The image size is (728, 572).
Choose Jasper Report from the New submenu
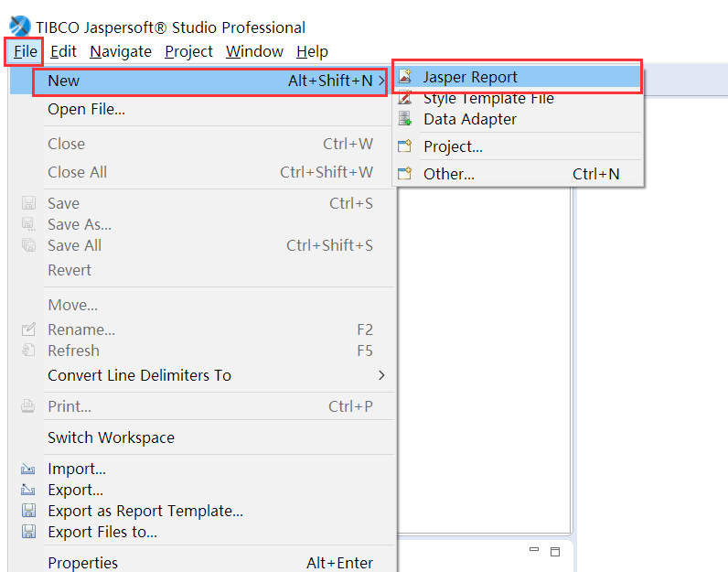pos(518,77)
